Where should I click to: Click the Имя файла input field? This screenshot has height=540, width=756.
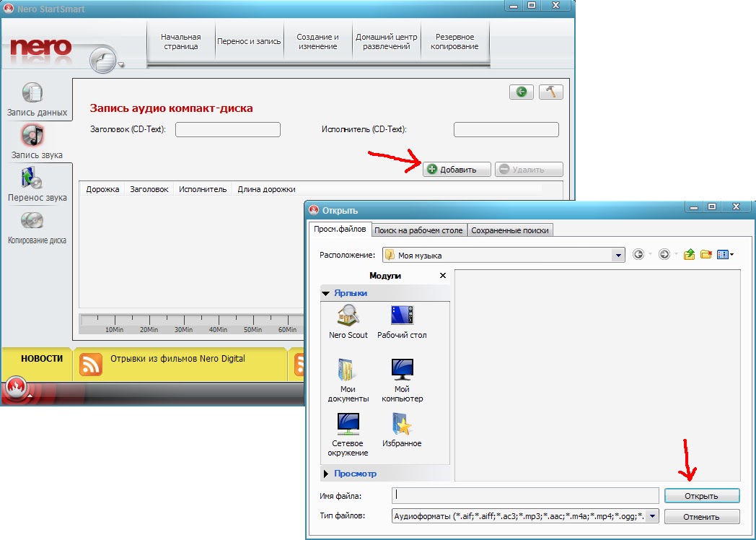point(526,496)
